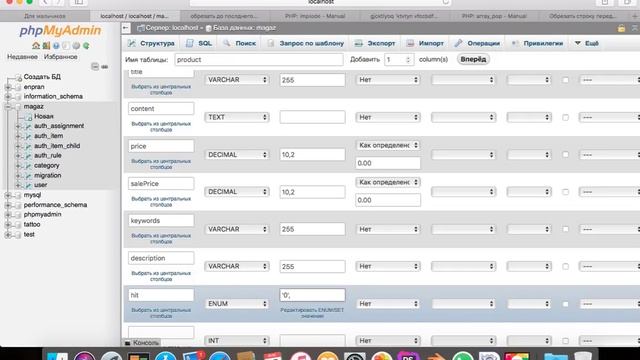Viewport: 640px width, 360px height.
Task: Open DECIMAL type dropdown for price
Action: tap(237, 155)
